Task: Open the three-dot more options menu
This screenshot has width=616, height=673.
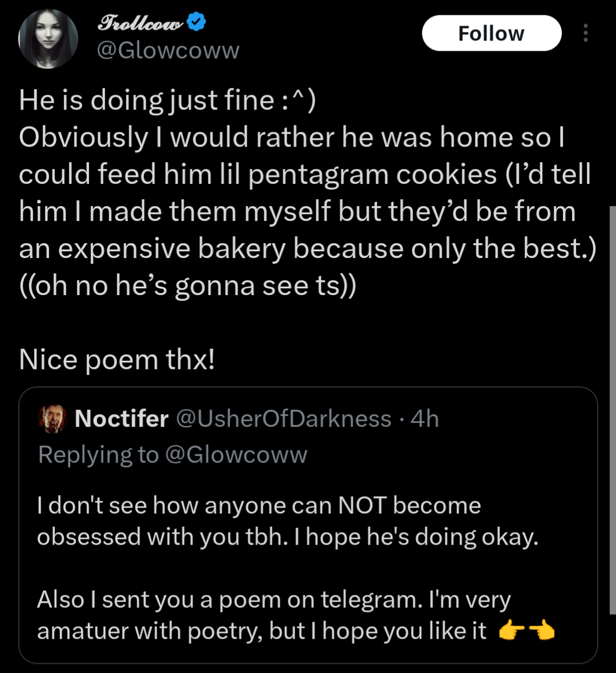Action: pyautogui.click(x=585, y=34)
